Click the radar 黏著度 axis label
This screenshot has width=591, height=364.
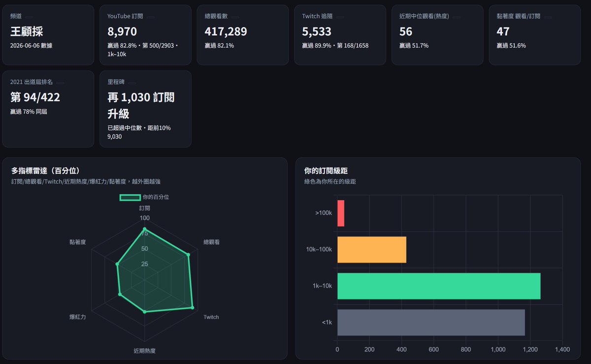[78, 242]
